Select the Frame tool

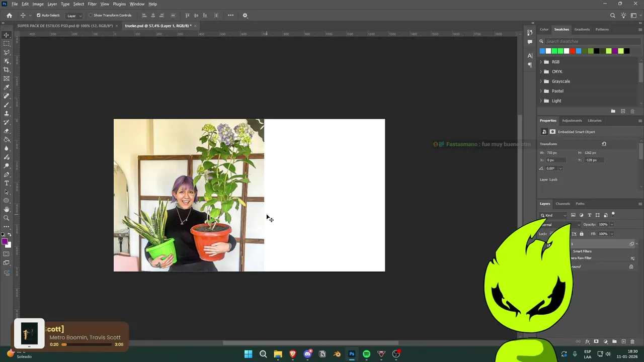(x=7, y=78)
